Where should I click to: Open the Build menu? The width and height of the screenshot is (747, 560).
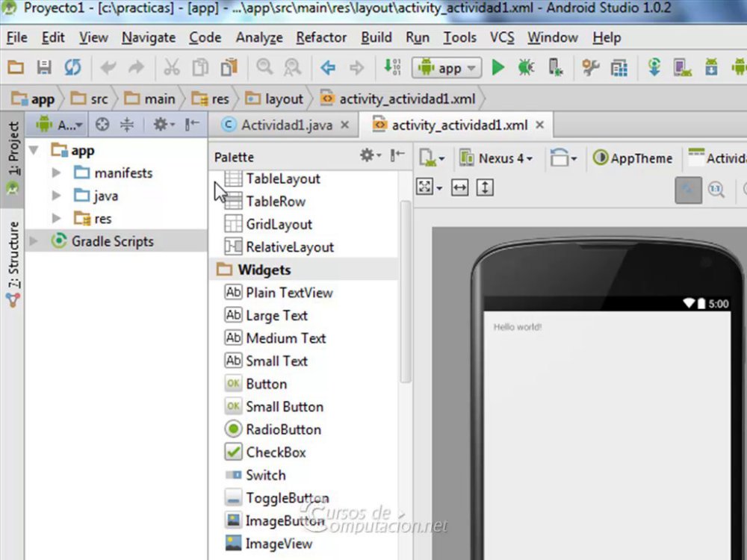coord(376,37)
